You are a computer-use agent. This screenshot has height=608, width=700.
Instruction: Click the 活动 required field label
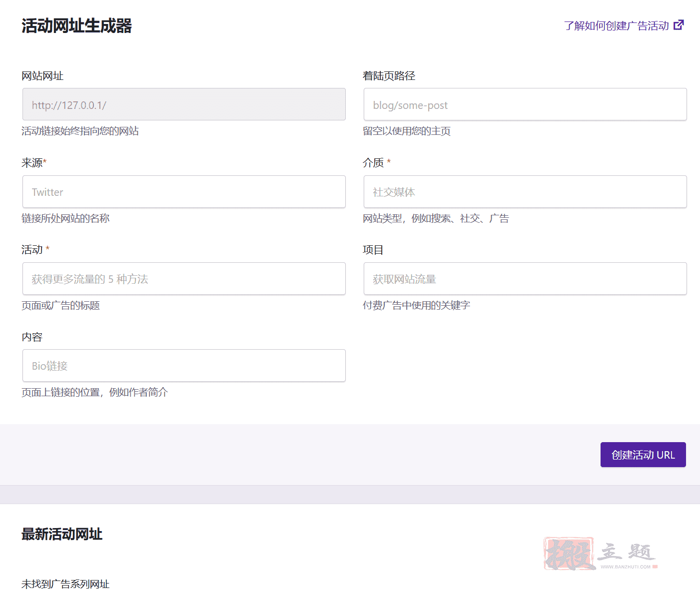(x=35, y=250)
